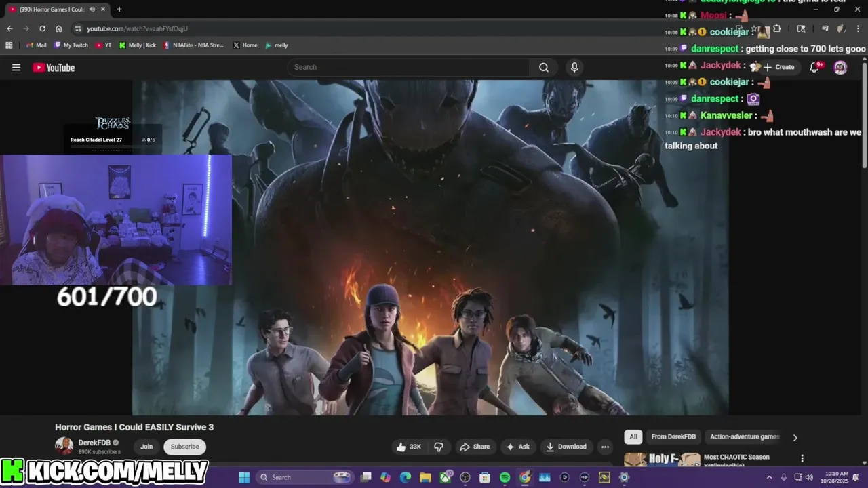Open the Xbox app on the taskbar
The height and width of the screenshot is (488, 868).
[x=446, y=477]
